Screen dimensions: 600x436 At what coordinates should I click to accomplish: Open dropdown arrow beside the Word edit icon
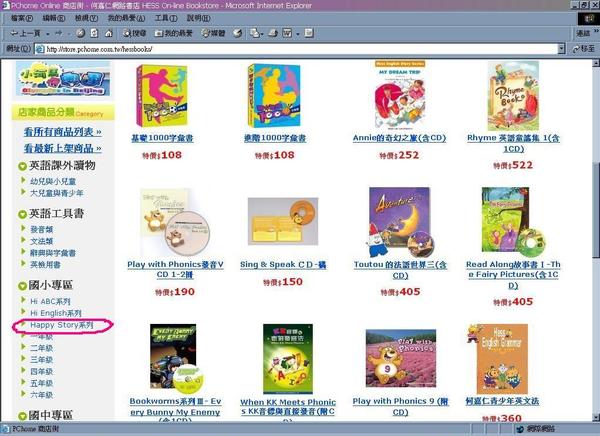297,34
